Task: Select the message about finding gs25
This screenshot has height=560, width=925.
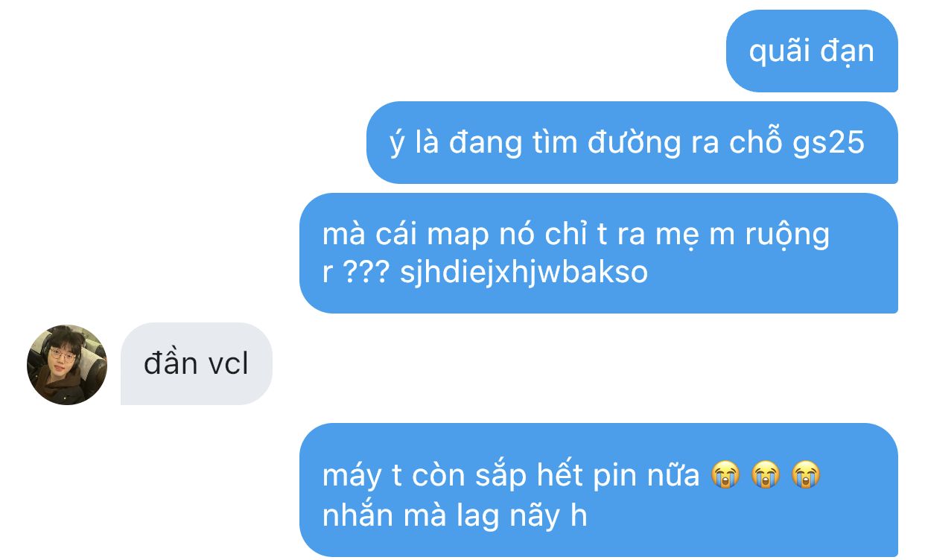Action: [x=632, y=142]
